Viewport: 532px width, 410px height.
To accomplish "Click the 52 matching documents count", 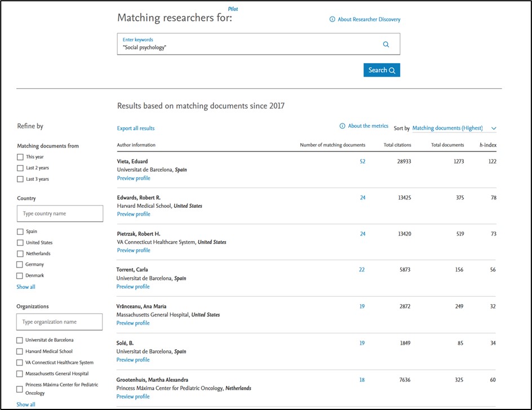I will pos(362,162).
